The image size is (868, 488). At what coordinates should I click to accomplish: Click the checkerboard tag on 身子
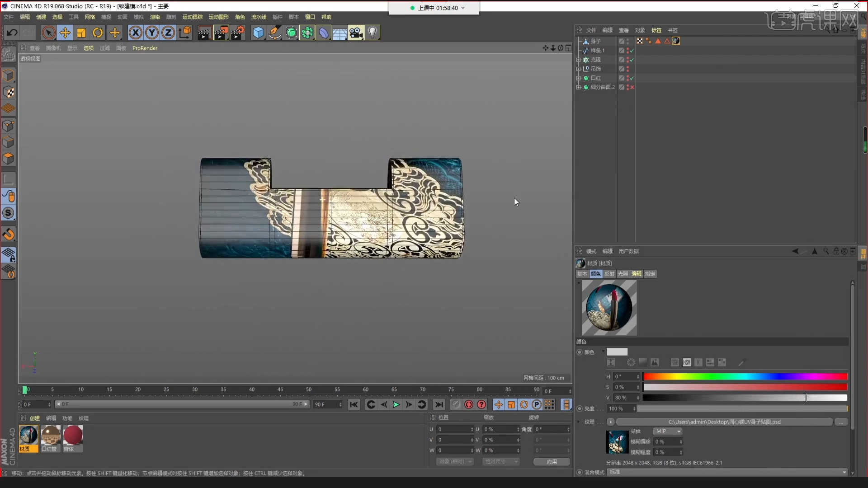click(640, 41)
